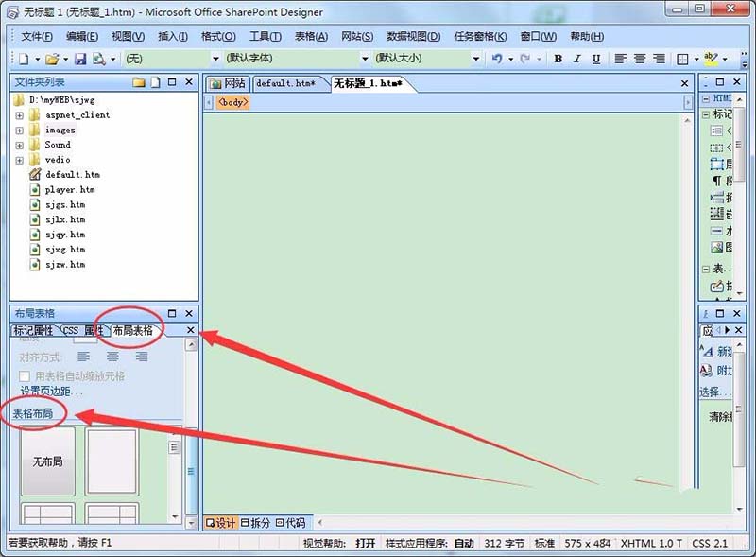
Task: Choose the 无布局 layout thumbnail
Action: coord(48,461)
